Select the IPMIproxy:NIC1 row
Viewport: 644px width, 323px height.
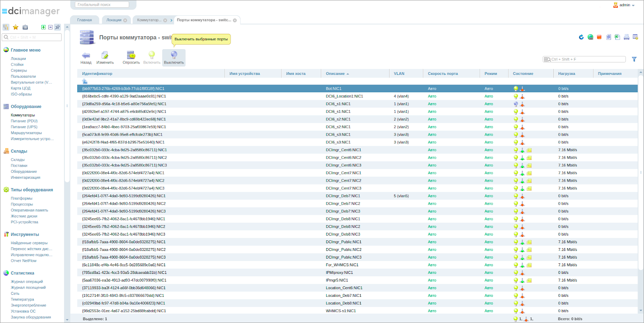click(x=357, y=273)
